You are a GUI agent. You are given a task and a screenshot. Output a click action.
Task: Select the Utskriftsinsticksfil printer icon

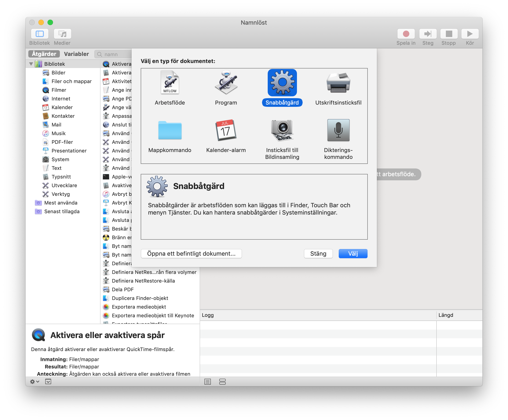(338, 82)
